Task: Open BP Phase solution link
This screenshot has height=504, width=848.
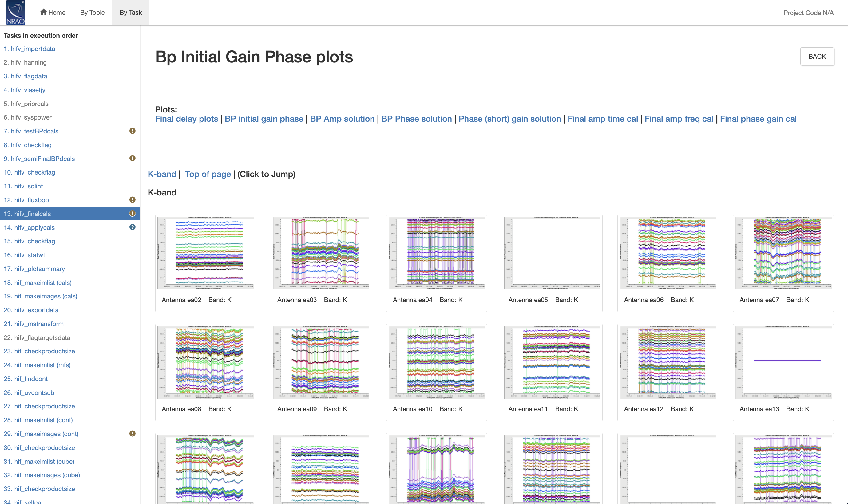Action: [x=417, y=119]
